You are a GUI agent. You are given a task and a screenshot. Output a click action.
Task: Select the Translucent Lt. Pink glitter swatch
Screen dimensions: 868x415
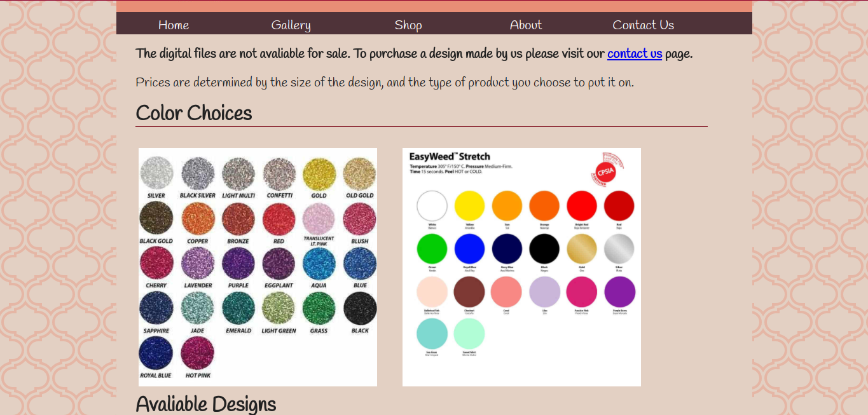(x=319, y=219)
